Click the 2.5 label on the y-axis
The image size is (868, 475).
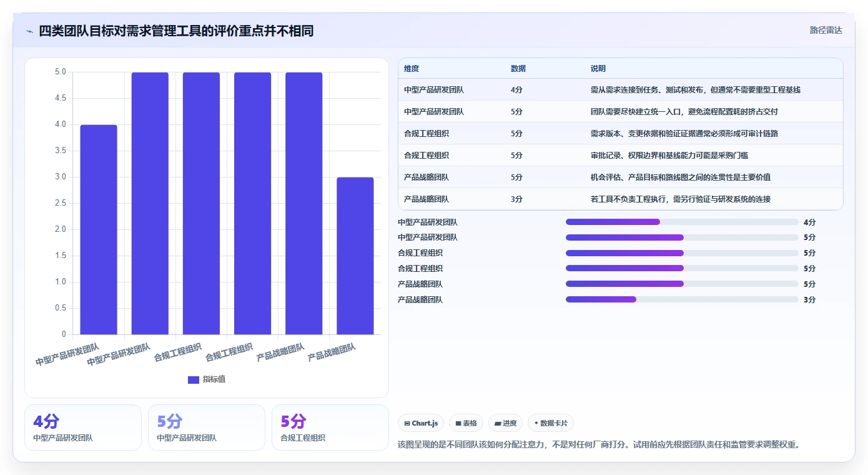point(60,203)
